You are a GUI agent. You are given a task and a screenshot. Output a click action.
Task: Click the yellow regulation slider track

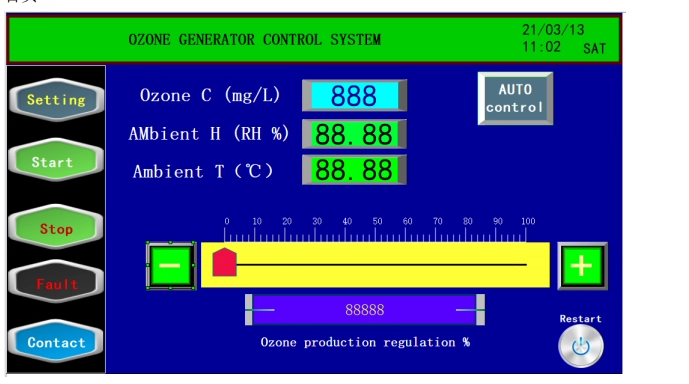375,265
